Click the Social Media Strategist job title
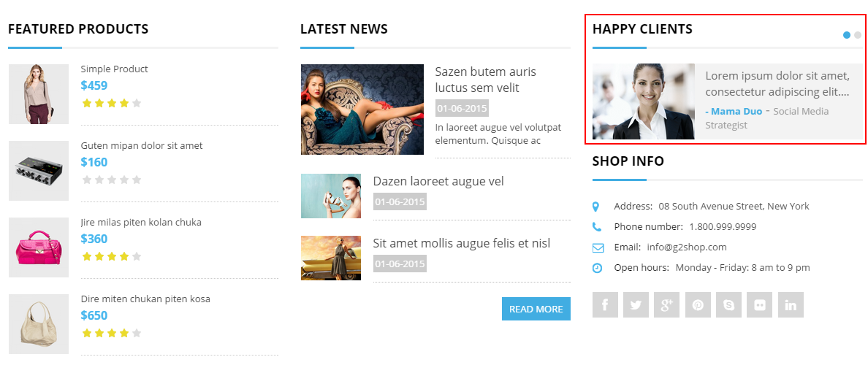Screen dimensions: 868x365 pyautogui.click(x=767, y=118)
